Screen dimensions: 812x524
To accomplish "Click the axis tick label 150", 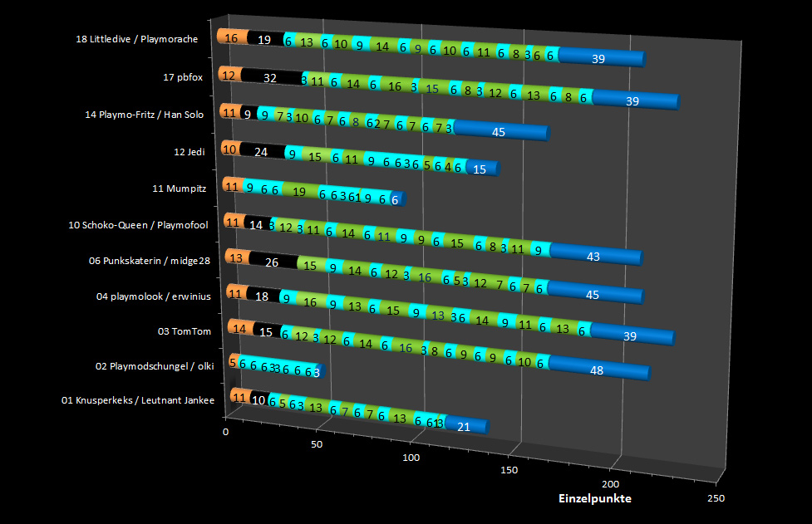I will (x=509, y=470).
